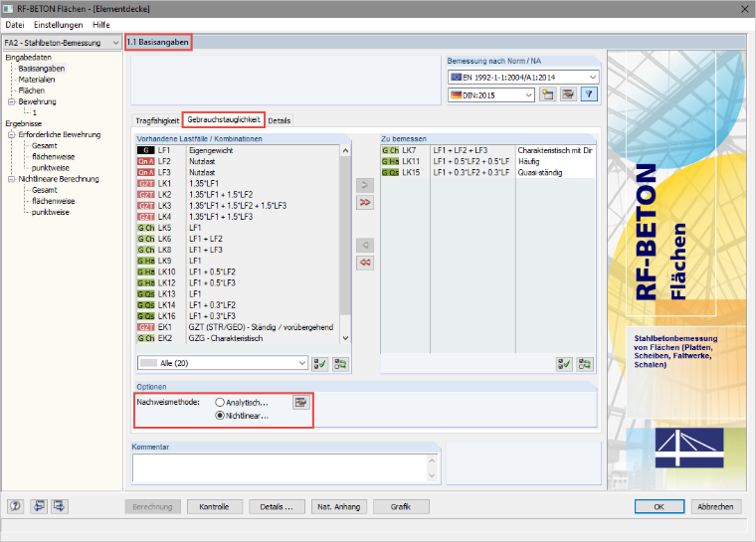This screenshot has height=542, width=756.
Task: Open Datei menu
Action: click(x=15, y=25)
